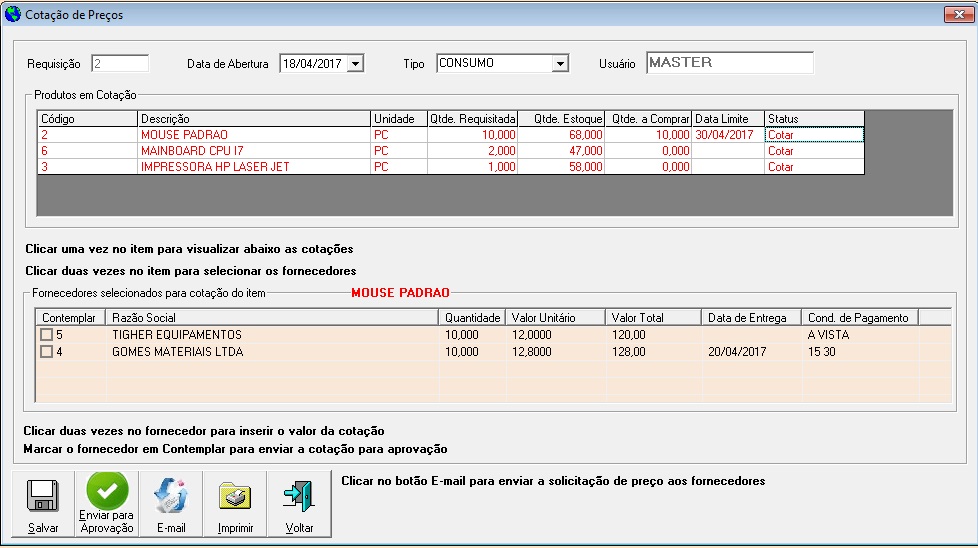
Task: Click the Salvar floppy disk icon
Action: coord(43,496)
